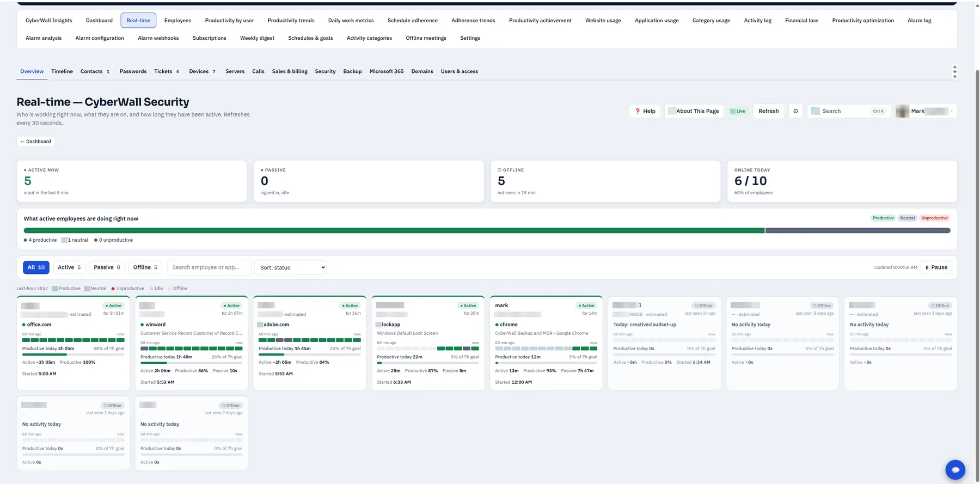This screenshot has height=484, width=980.
Task: Open the offline card showing creativecloudset-up
Action: coord(664,342)
